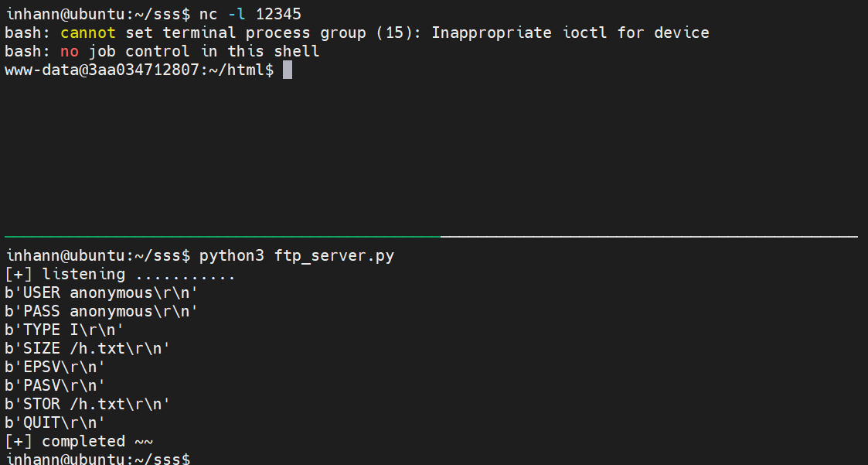Click the 'python3 ftp_server.py' command

(297, 256)
